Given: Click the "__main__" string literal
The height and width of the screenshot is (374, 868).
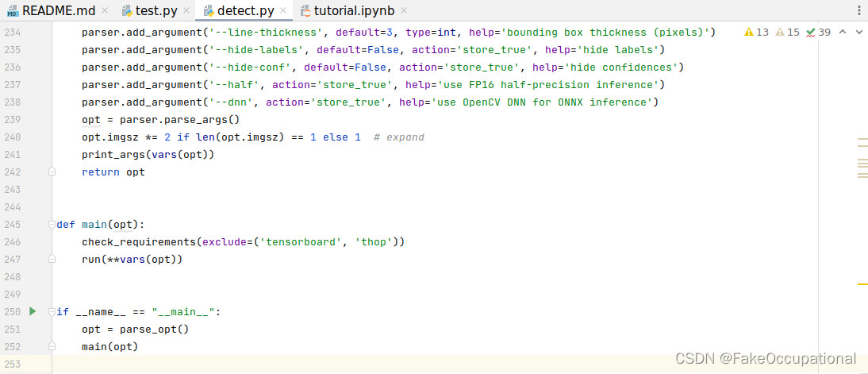Looking at the screenshot, I should [x=182, y=311].
